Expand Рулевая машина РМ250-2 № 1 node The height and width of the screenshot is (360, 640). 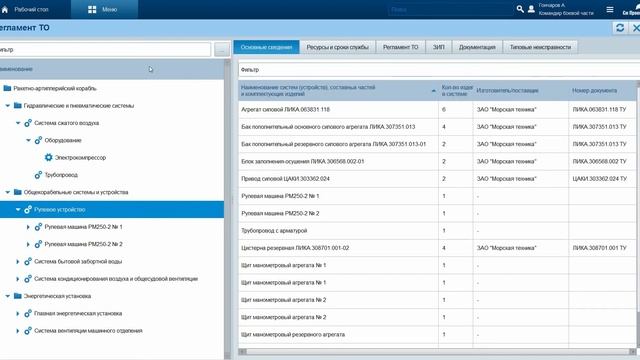[x=28, y=227]
